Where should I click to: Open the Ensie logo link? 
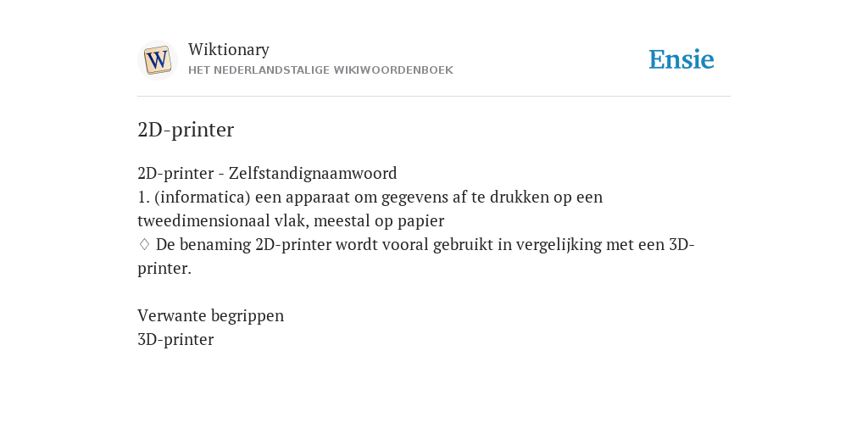tap(682, 59)
